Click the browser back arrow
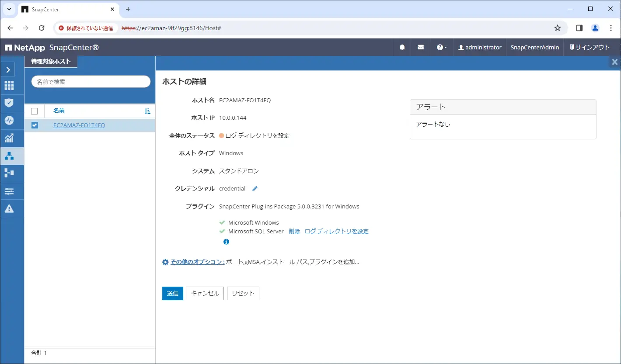The height and width of the screenshot is (364, 621). click(10, 28)
